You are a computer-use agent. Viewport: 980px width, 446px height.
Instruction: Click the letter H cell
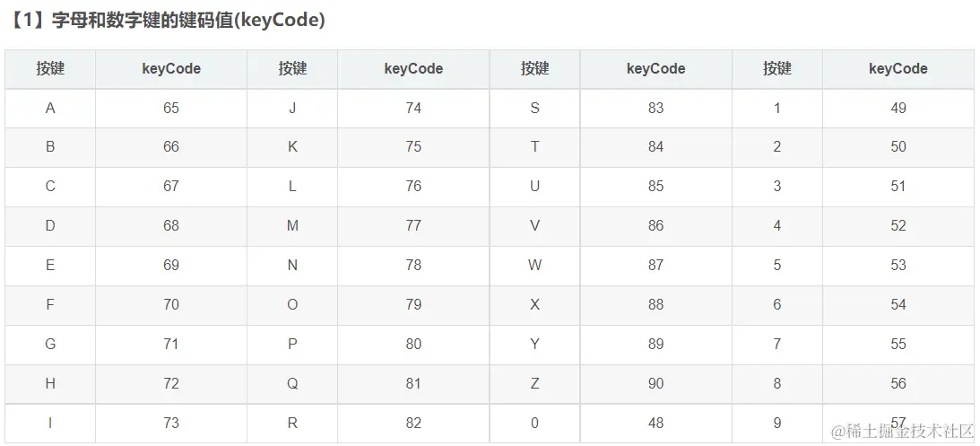[50, 383]
